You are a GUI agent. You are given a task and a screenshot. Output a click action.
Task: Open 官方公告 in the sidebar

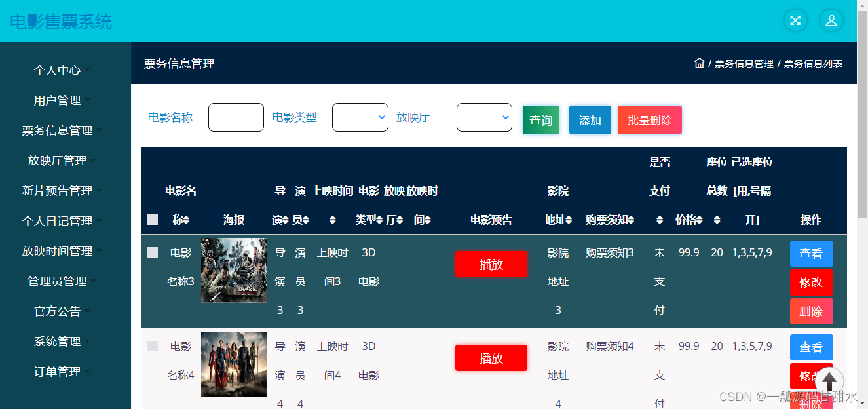click(x=62, y=311)
